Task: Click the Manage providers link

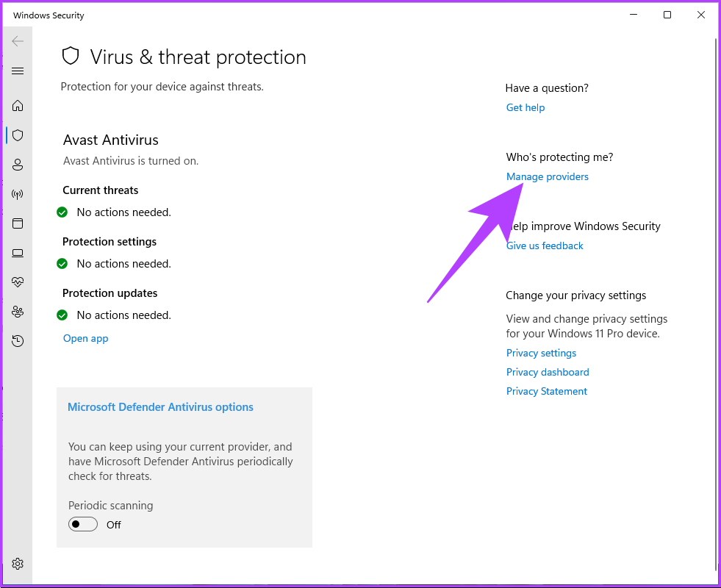Action: click(547, 176)
